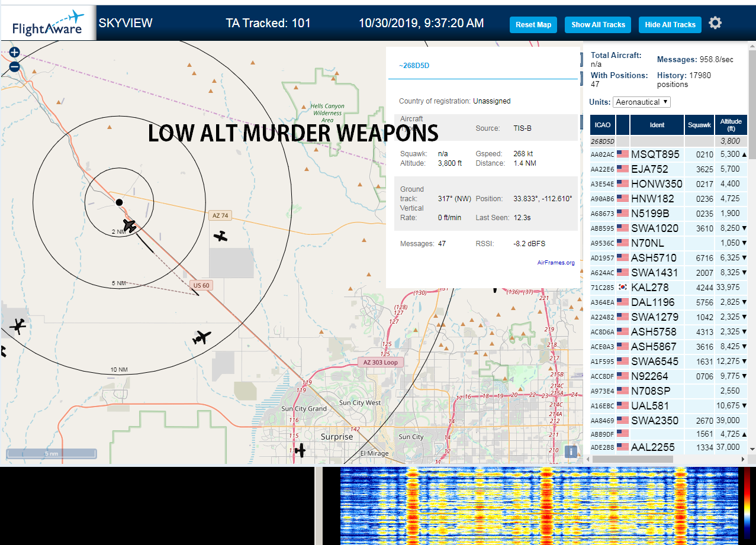Sort table by ICAO column header
756x545 pixels.
coord(603,125)
